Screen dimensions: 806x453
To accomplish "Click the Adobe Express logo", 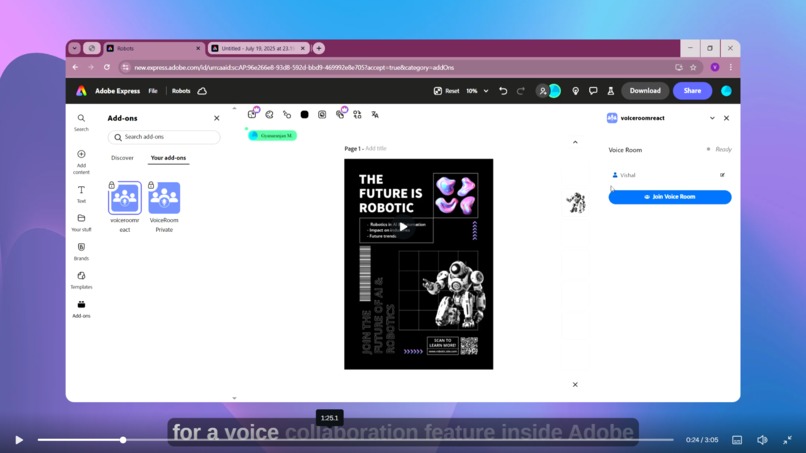I will tap(81, 91).
